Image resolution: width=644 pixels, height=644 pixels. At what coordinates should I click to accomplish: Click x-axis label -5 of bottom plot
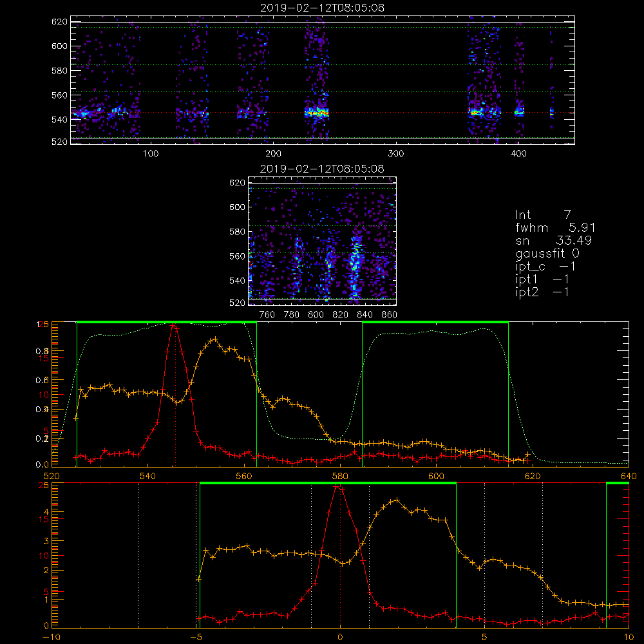click(x=196, y=637)
